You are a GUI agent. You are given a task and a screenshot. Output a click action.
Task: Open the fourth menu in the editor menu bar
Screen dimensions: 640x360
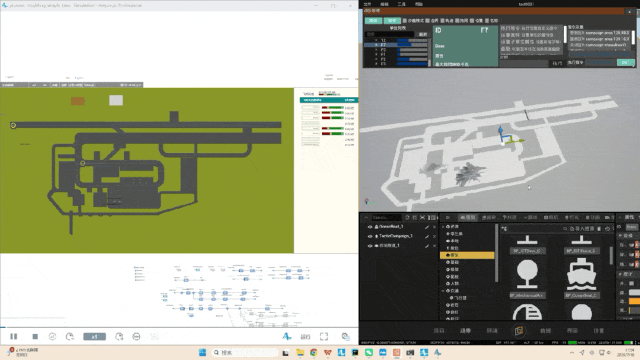(418, 4)
